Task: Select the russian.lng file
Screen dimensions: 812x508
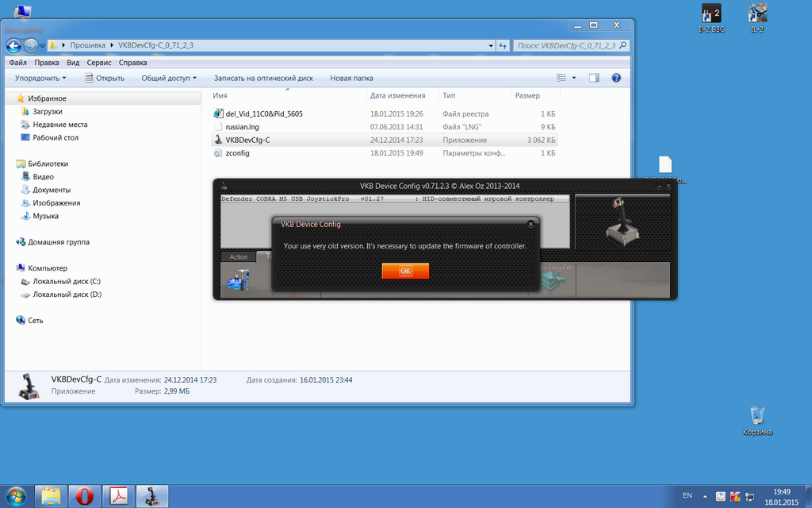Action: (x=243, y=126)
